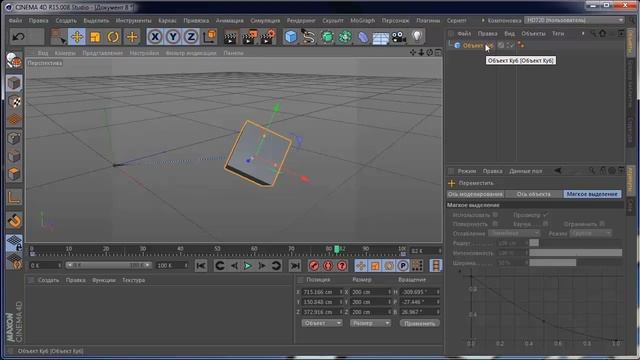The height and width of the screenshot is (360, 640).
Task: Play the animation forward
Action: pos(248,266)
